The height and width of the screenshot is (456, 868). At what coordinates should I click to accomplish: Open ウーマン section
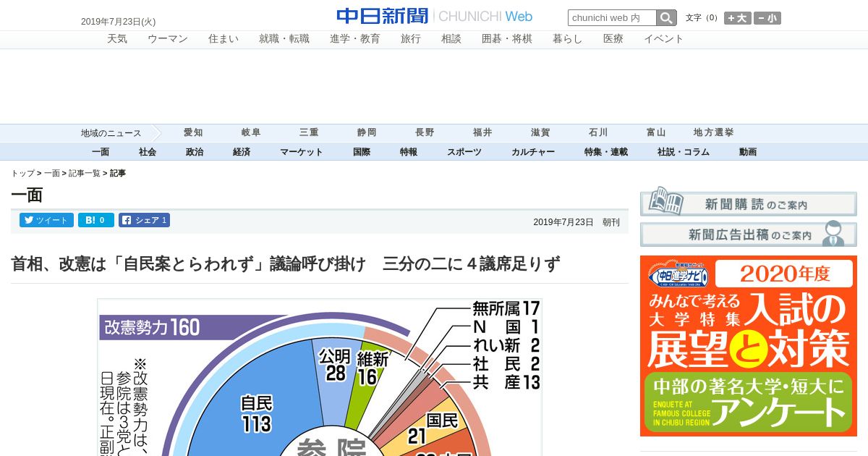click(x=168, y=39)
